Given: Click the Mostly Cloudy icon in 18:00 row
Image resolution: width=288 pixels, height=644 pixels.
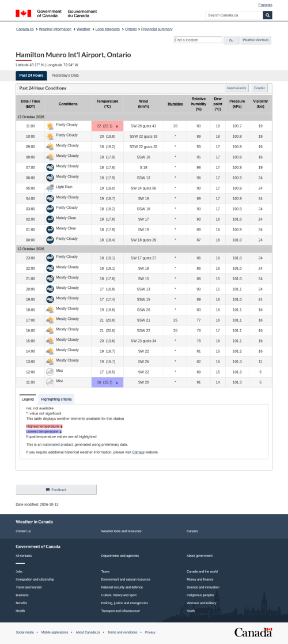Looking at the screenshot, I should point(50,310).
